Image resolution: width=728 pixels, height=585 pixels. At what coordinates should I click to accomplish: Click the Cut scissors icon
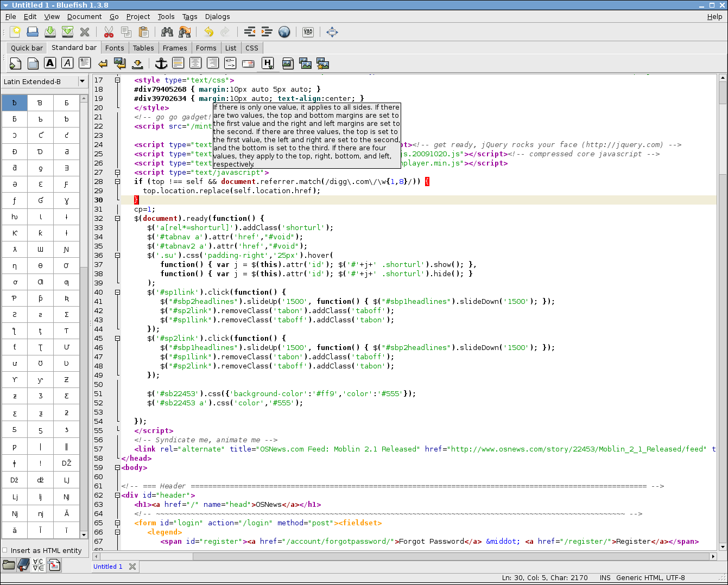[109, 32]
